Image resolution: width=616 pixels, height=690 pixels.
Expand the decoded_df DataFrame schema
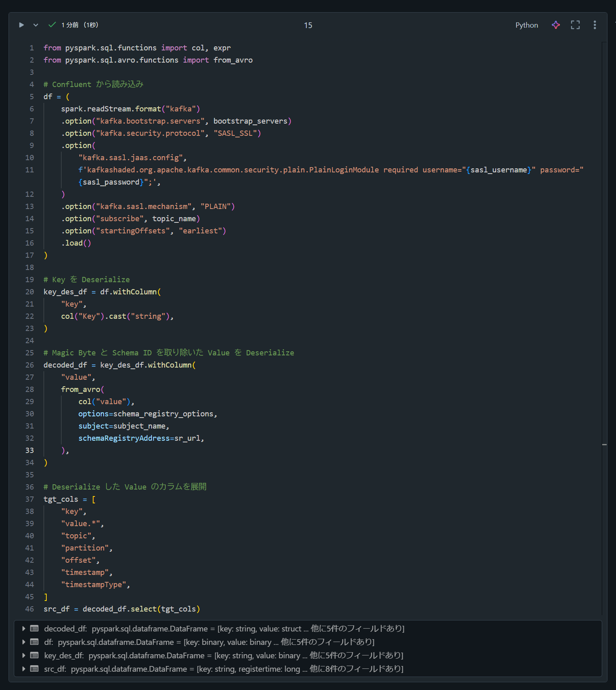pos(24,629)
